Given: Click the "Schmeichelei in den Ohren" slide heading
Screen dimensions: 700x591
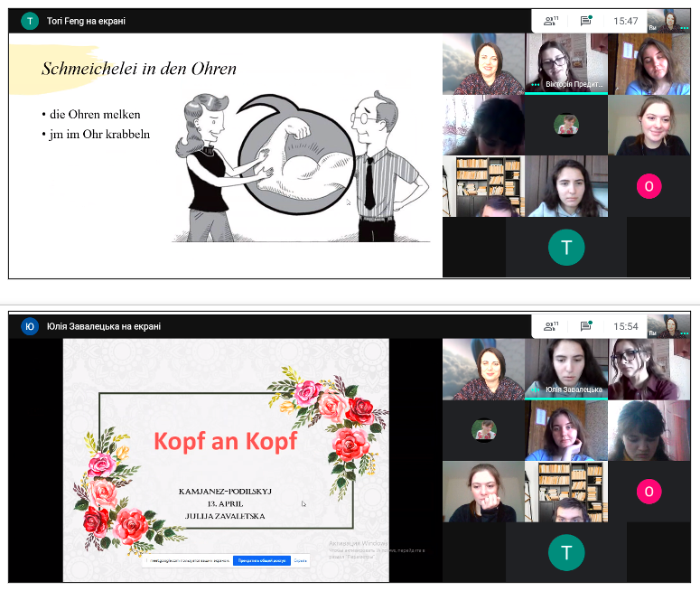Looking at the screenshot, I should click(x=139, y=68).
